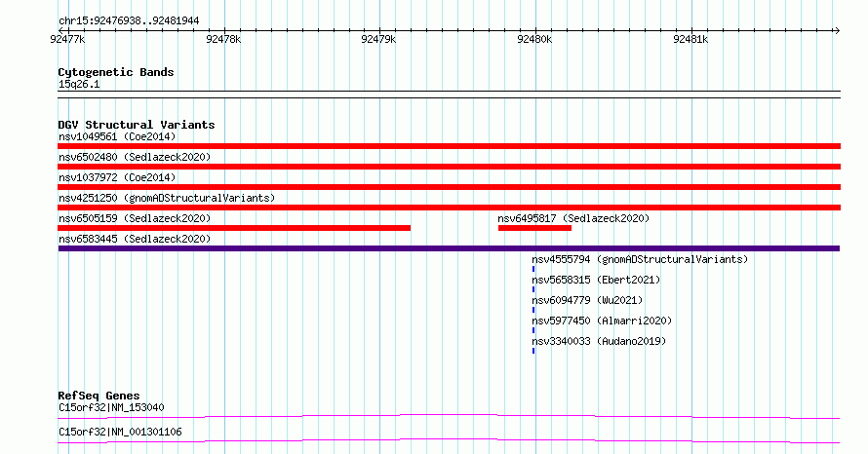Select the nsv6094779 (Wu2021) blue marker
Viewport: 868px width, 454px height.
tap(533, 310)
